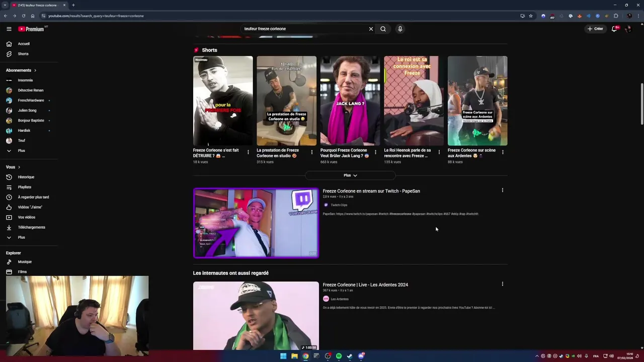The height and width of the screenshot is (362, 644).
Task: Open options menu for Les Ardentes video
Action: tap(502, 284)
